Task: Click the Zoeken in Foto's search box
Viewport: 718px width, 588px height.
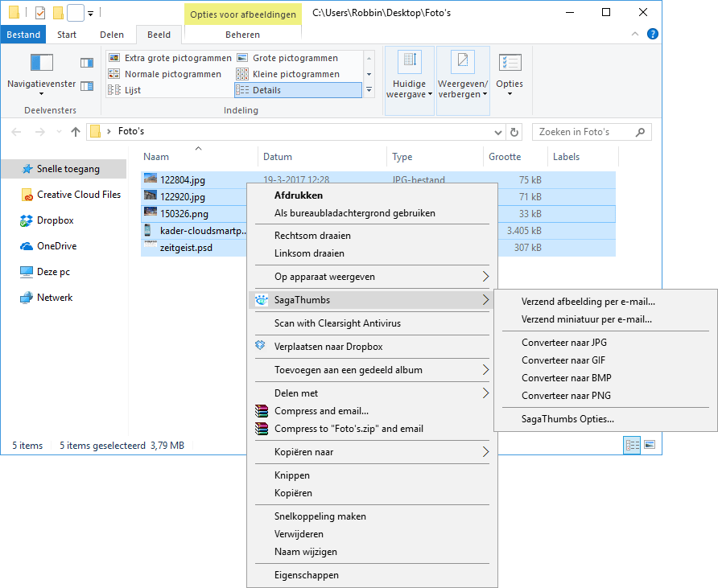Action: tap(591, 132)
